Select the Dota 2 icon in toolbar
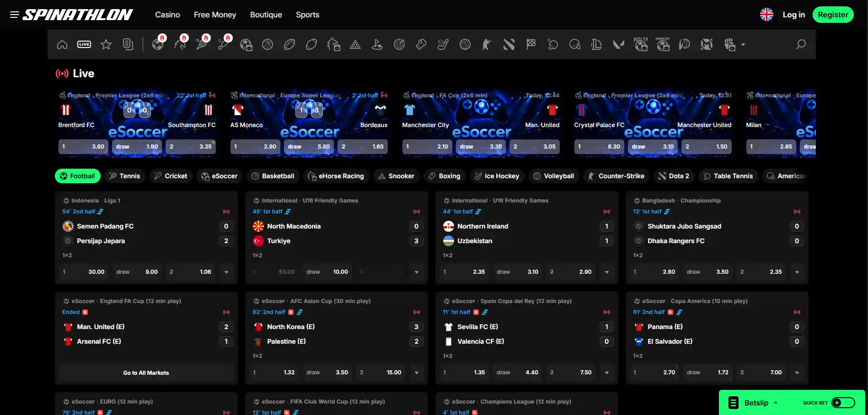The image size is (868, 415). coord(509,44)
